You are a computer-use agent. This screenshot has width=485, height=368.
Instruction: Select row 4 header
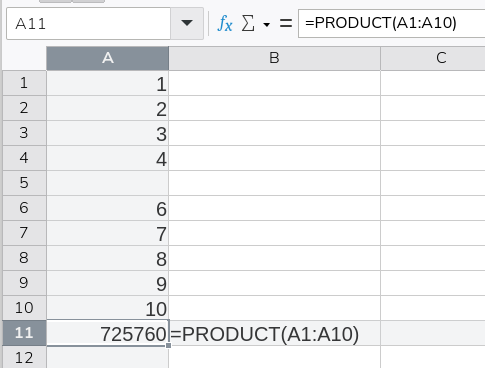24,158
